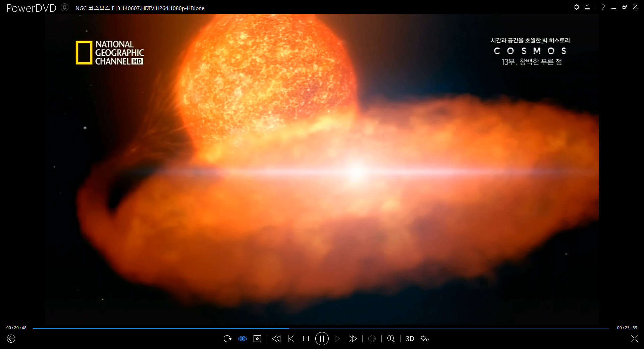Switch to TV mode icon
The height and width of the screenshot is (349, 644).
click(587, 7)
